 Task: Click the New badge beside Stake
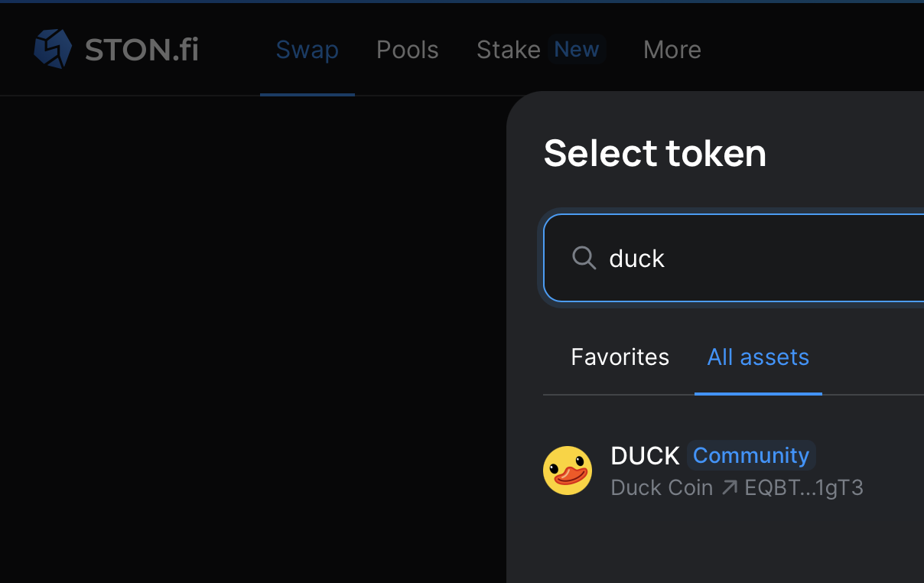pos(576,50)
